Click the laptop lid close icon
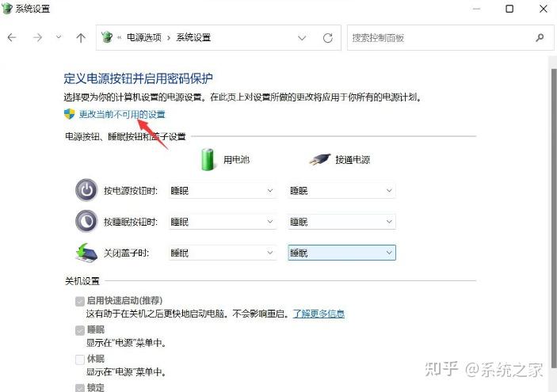557x392 pixels. (x=86, y=253)
